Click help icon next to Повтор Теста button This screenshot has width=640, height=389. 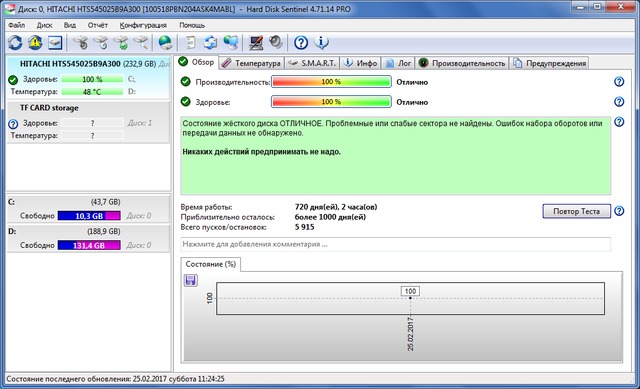pyautogui.click(x=619, y=211)
